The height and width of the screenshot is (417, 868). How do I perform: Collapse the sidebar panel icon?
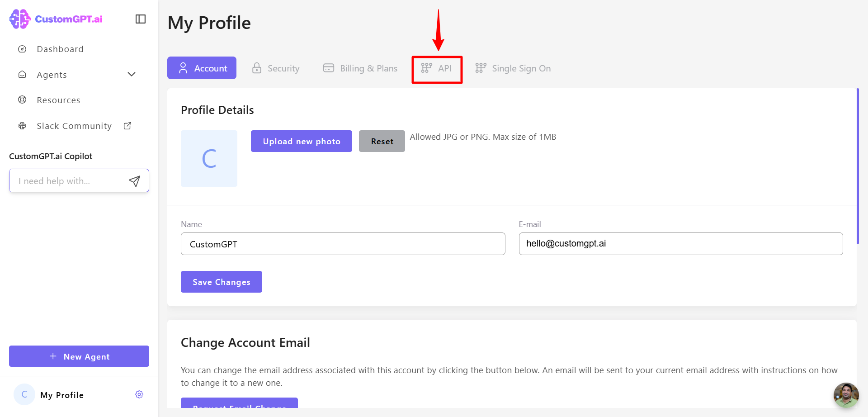141,19
